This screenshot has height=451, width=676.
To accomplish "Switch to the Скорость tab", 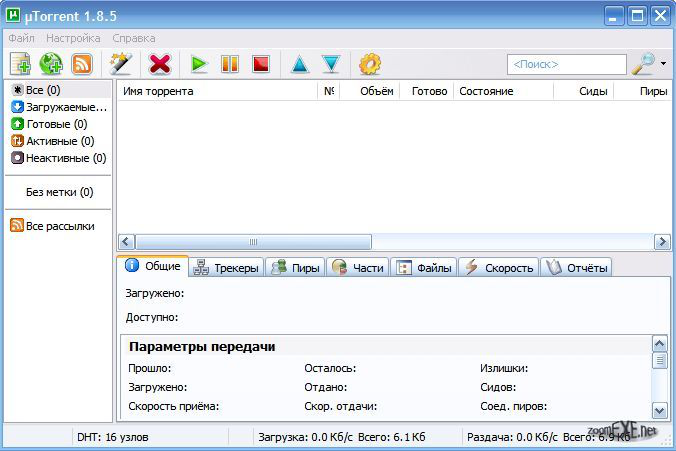I will pos(499,268).
